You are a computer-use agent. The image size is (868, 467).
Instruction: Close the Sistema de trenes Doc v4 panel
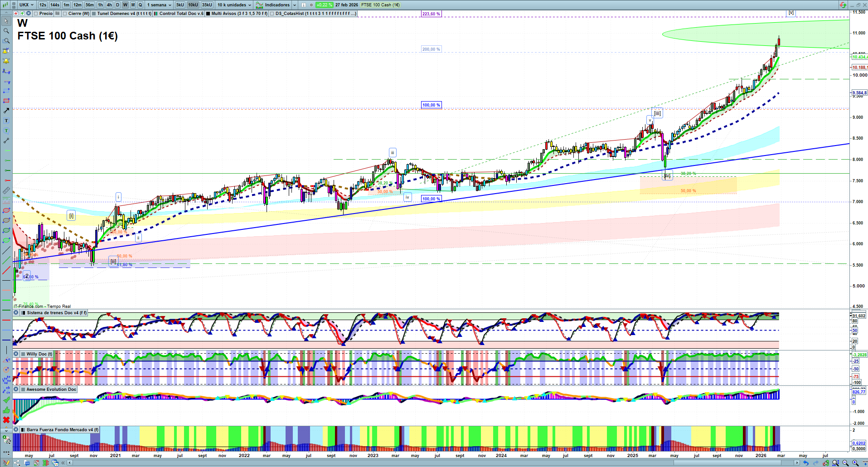click(16, 313)
